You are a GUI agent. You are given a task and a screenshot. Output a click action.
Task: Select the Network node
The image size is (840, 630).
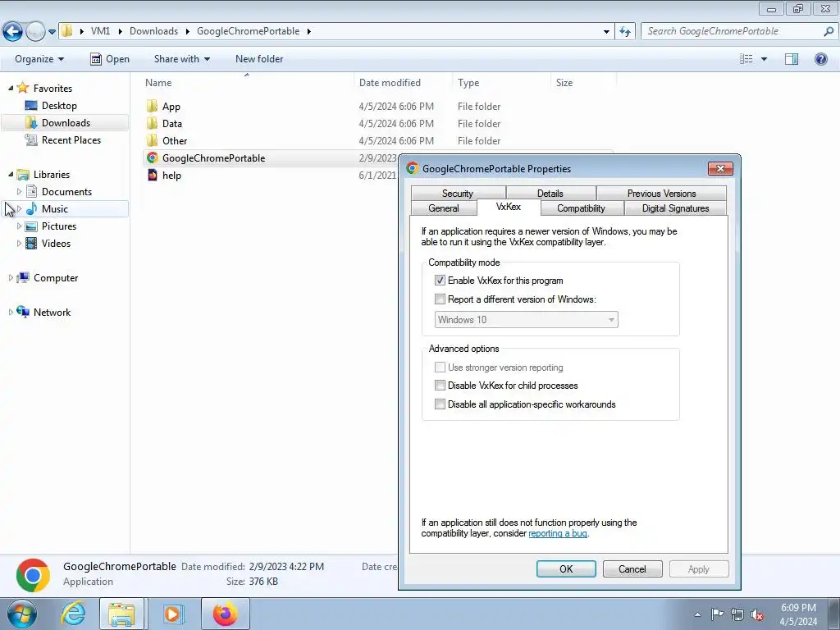pyautogui.click(x=52, y=312)
